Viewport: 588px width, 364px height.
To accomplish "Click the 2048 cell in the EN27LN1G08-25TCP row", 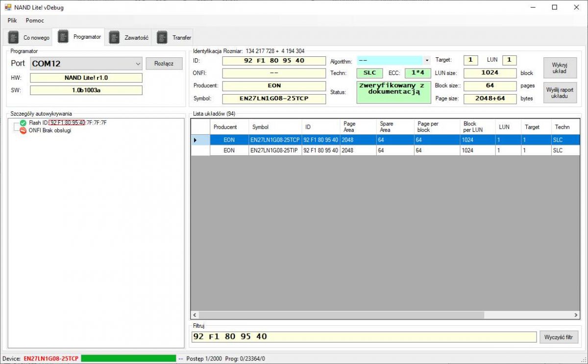I will tap(358, 140).
